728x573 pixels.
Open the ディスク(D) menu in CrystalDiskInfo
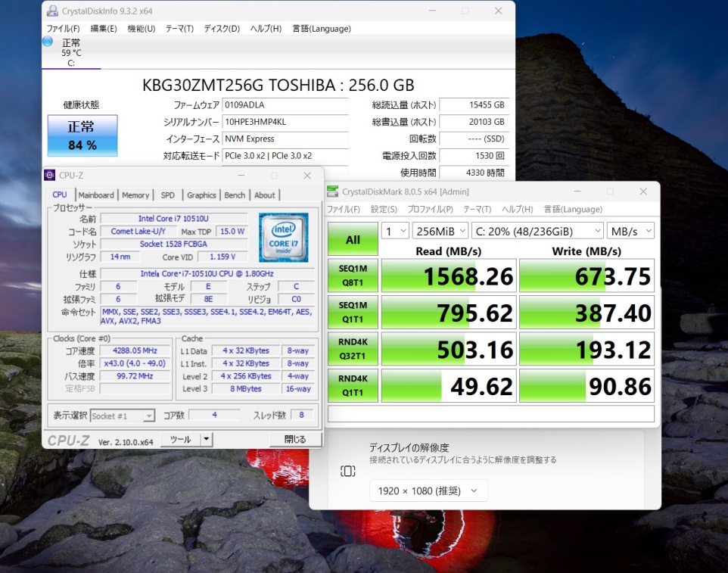click(x=222, y=29)
